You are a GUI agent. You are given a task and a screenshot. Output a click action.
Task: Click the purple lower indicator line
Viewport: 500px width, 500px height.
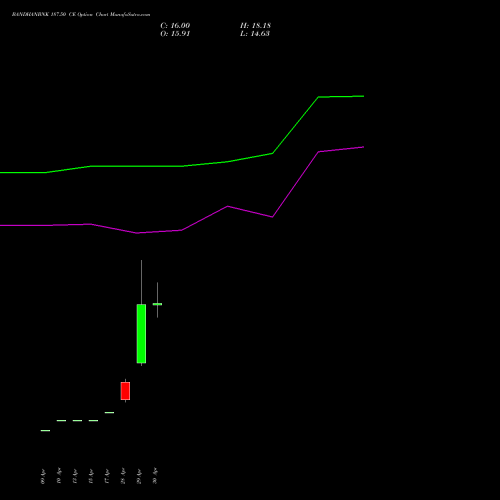[182, 230]
